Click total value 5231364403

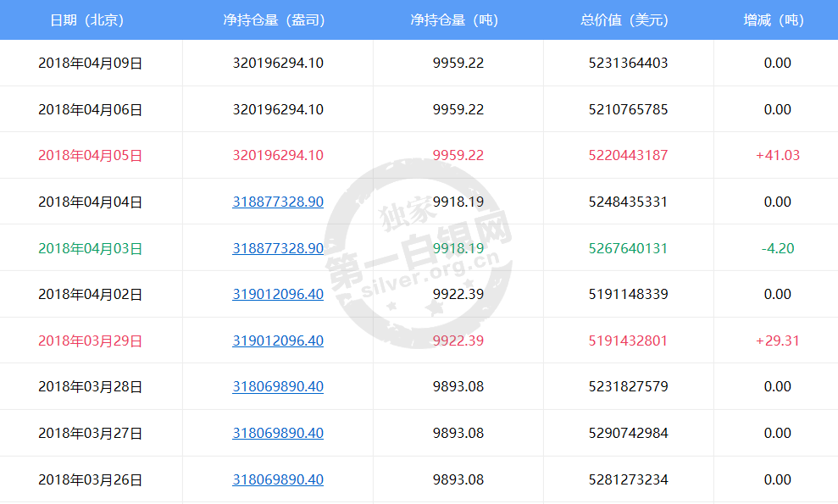(628, 63)
